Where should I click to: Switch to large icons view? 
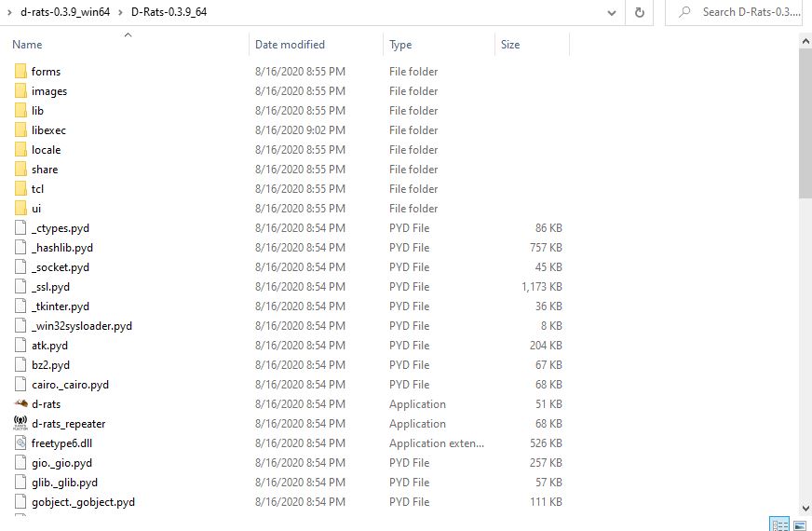point(801,524)
